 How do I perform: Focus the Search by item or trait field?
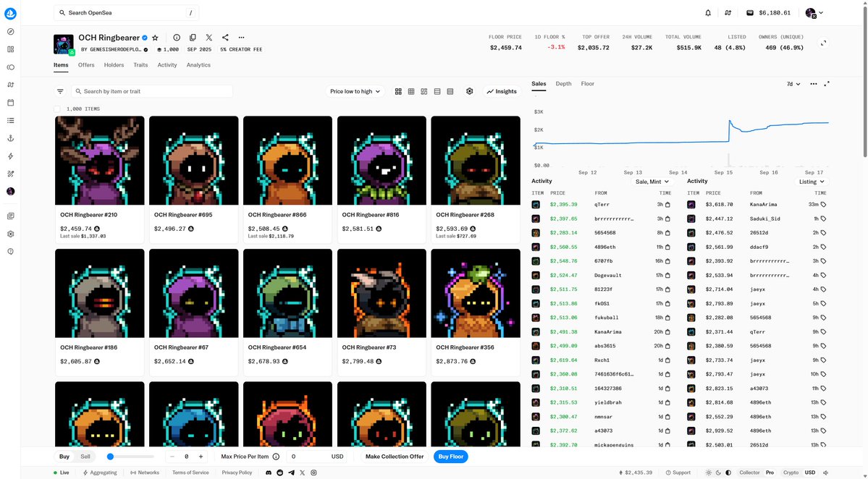152,91
